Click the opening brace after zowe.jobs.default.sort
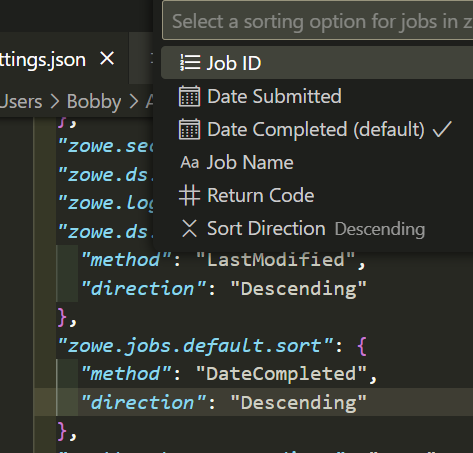This screenshot has width=473, height=453. point(362,346)
